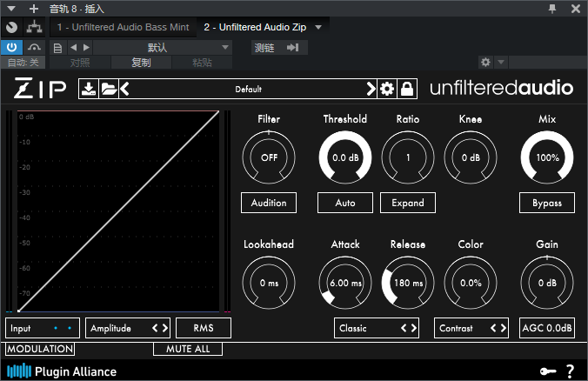
Task: Open the preset document icon
Action: coord(57,48)
